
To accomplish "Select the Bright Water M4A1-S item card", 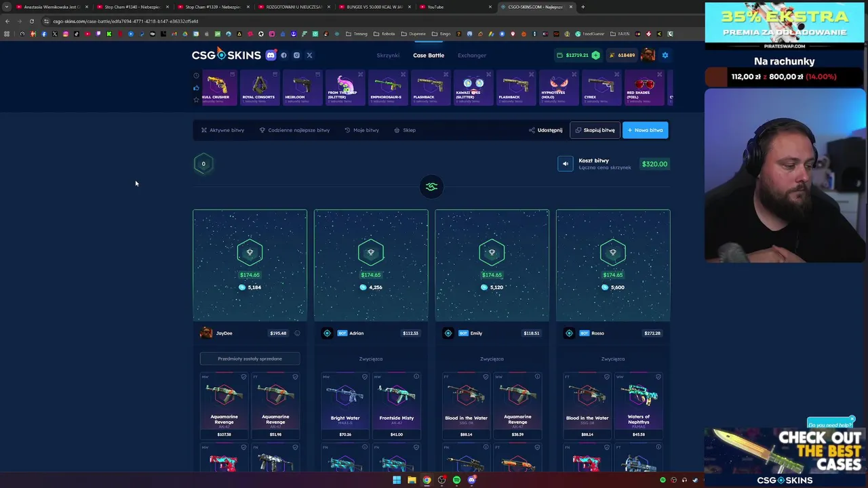I will click(x=345, y=405).
